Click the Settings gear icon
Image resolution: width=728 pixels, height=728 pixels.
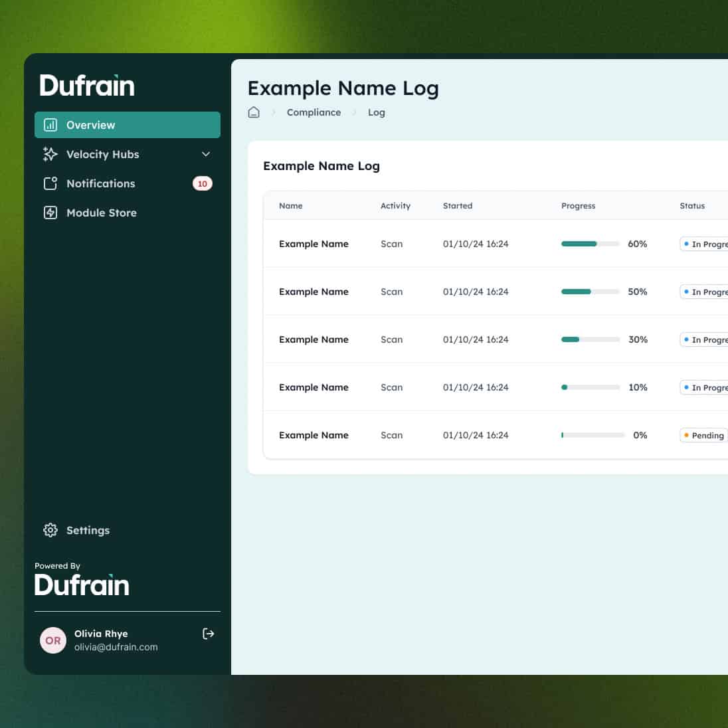point(50,530)
